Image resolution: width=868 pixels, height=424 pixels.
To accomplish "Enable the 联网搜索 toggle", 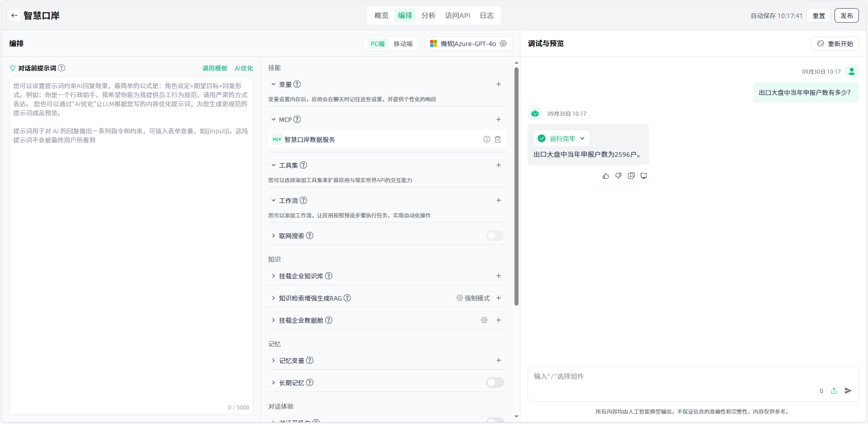I will tap(495, 236).
